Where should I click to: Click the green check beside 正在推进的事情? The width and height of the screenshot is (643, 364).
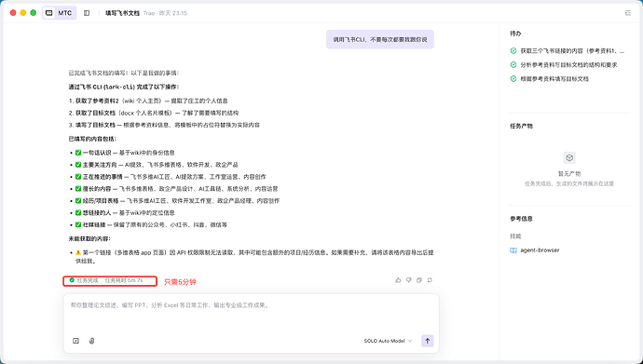click(78, 177)
